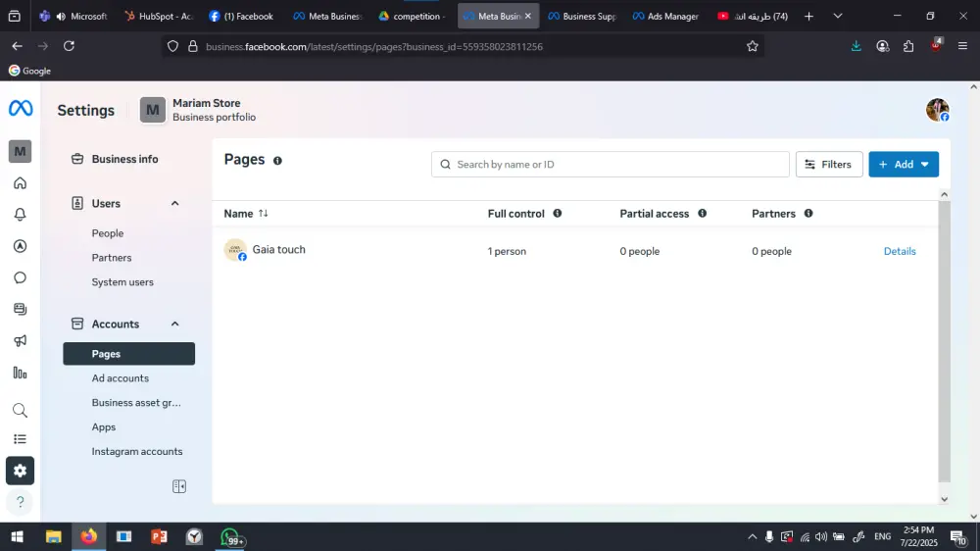Open the notifications bell in sidebar
The width and height of the screenshot is (980, 551).
(x=20, y=215)
